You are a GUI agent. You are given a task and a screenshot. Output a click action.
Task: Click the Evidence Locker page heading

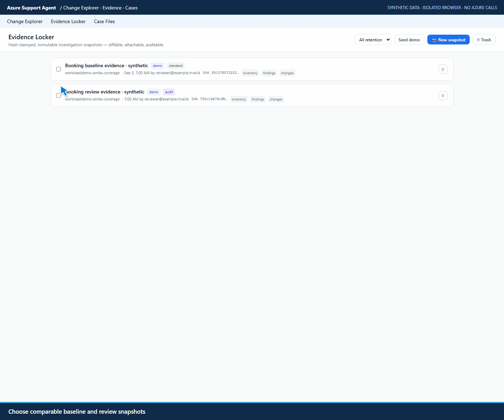(x=31, y=37)
